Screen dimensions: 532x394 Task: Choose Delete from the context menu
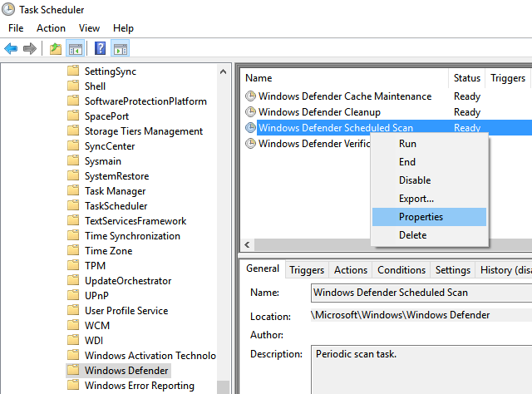pos(429,235)
